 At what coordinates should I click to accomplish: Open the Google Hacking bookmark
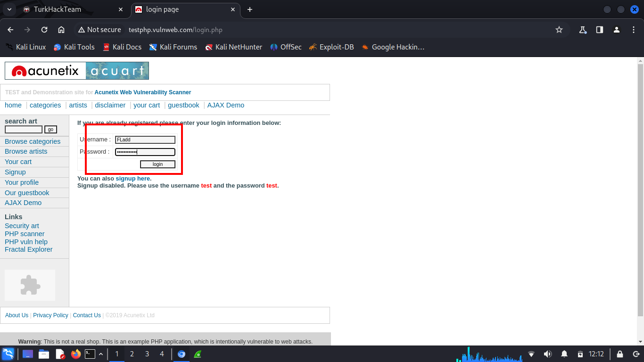click(x=393, y=47)
